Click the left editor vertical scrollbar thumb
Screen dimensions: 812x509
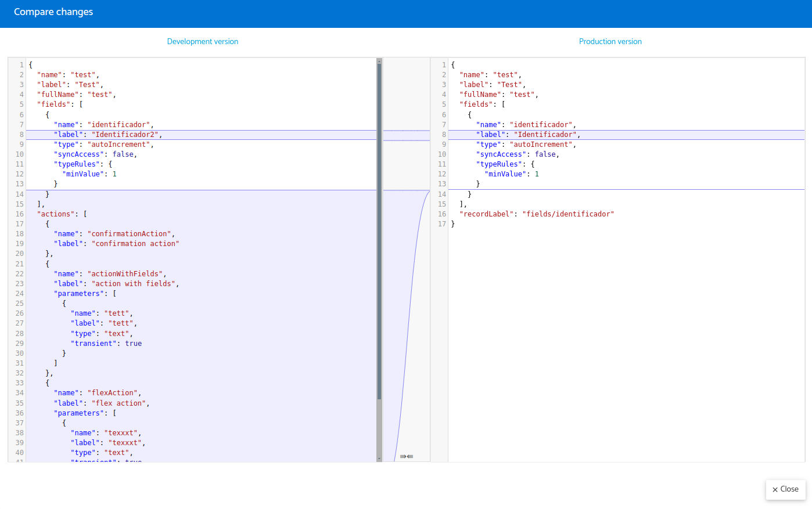pos(379,231)
